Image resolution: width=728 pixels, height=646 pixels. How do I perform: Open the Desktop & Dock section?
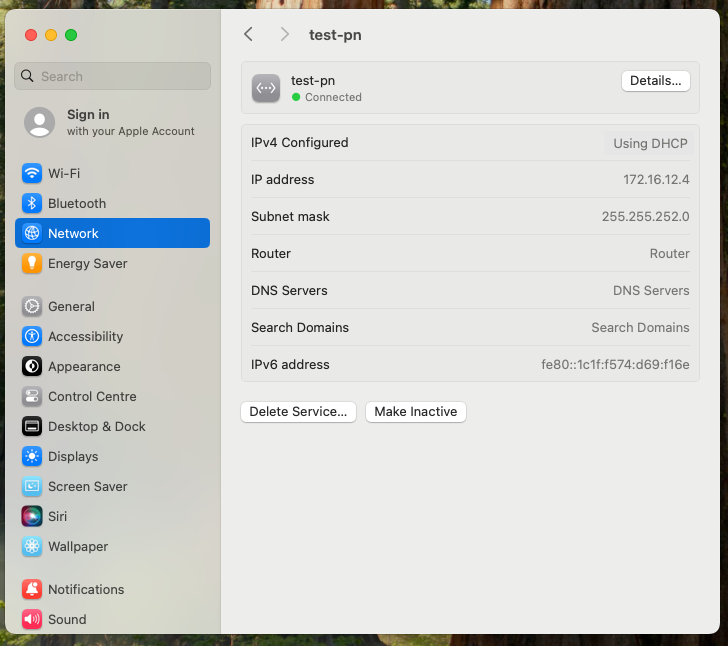click(x=96, y=427)
